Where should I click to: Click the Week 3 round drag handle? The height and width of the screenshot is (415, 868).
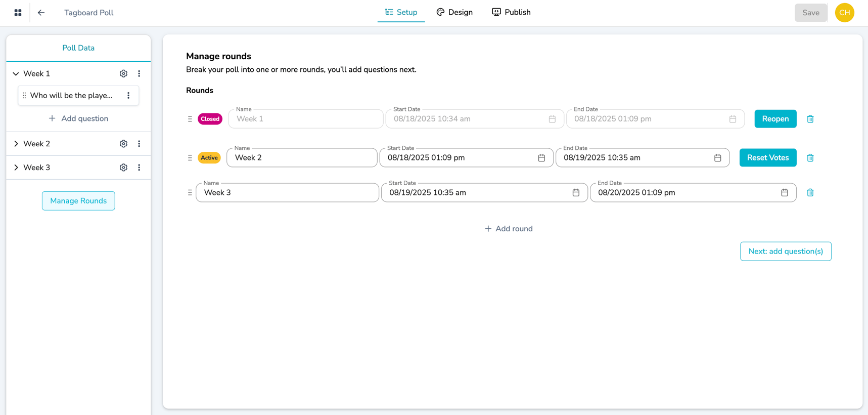[190, 193]
